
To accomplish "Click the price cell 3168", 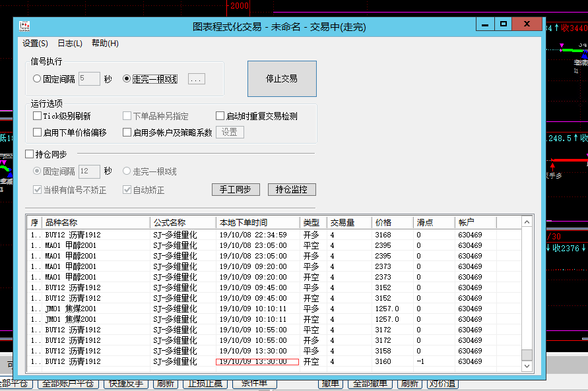I will pos(383,235).
